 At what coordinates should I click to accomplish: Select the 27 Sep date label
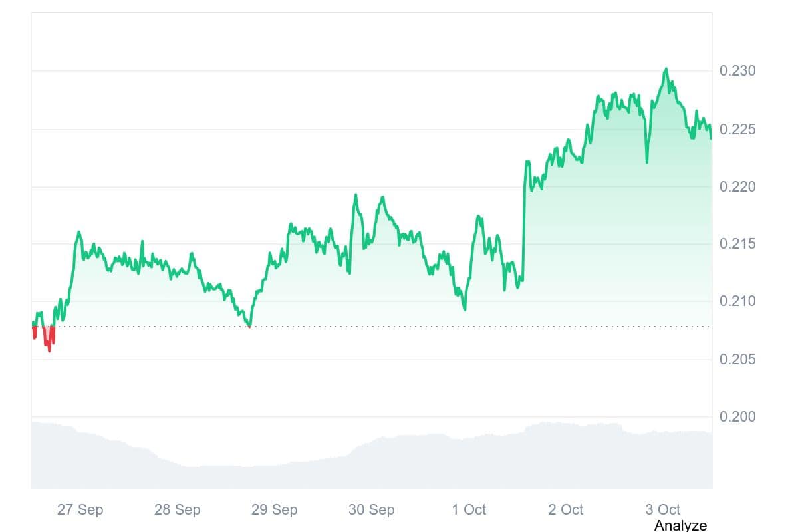coord(80,510)
